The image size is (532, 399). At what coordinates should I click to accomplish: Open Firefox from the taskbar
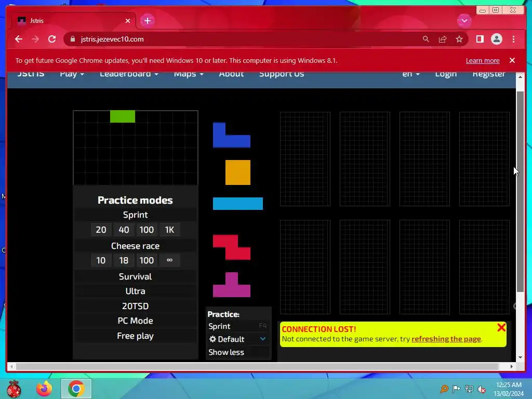point(44,389)
